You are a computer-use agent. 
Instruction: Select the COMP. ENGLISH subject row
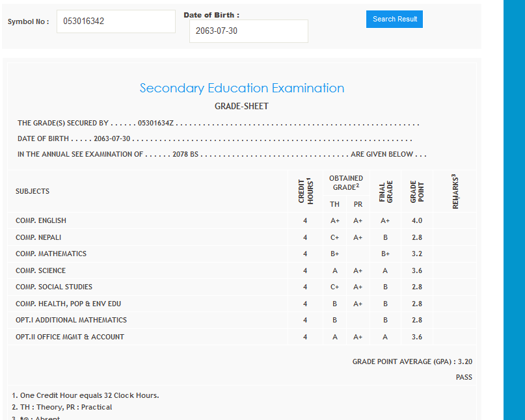41,220
